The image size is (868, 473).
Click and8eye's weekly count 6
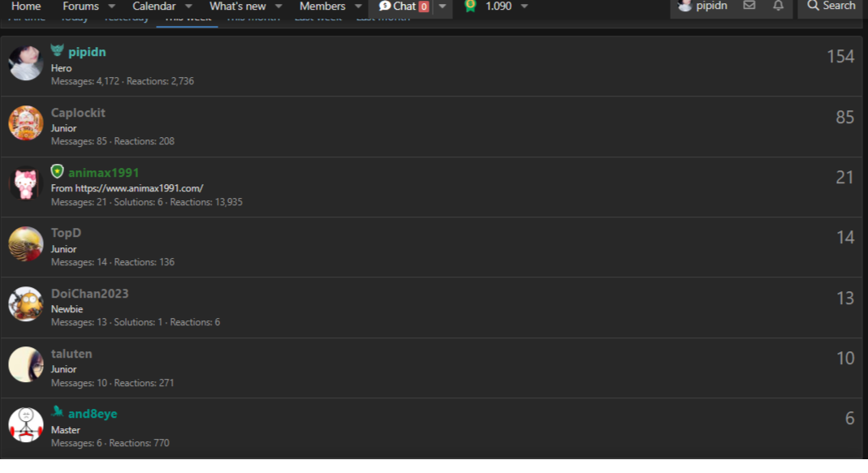coord(850,418)
